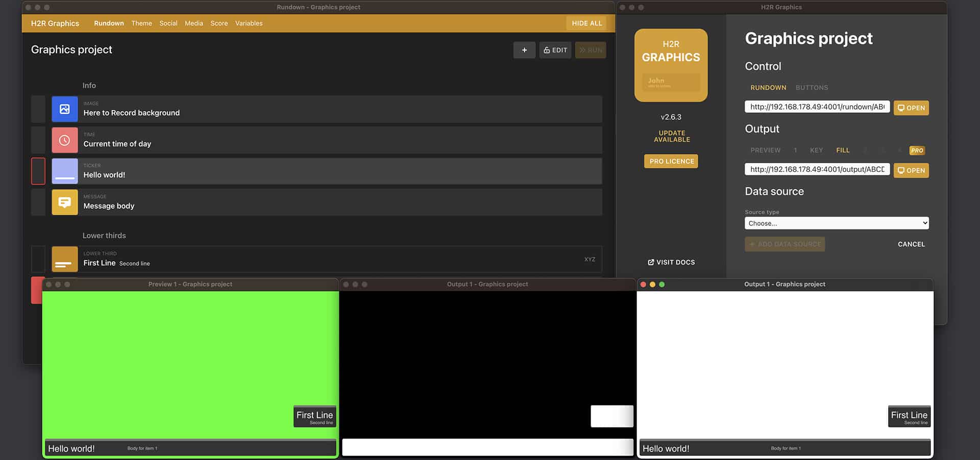Click the H2R Graphics logo tile
980x460 pixels.
671,65
